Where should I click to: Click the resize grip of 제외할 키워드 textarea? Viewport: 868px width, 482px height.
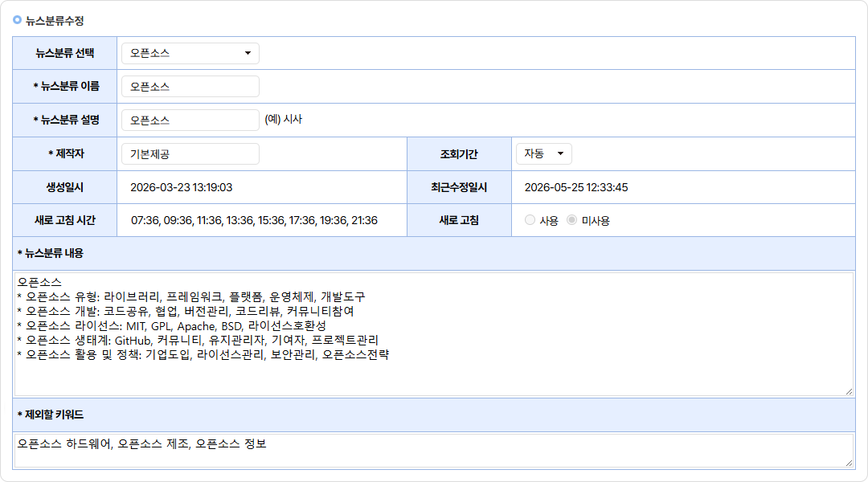(x=849, y=463)
